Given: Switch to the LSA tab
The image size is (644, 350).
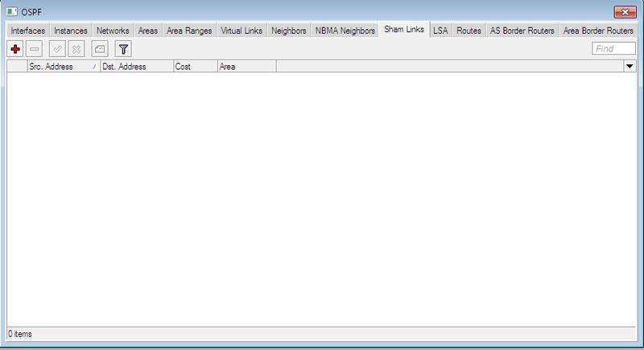Looking at the screenshot, I should 440,31.
